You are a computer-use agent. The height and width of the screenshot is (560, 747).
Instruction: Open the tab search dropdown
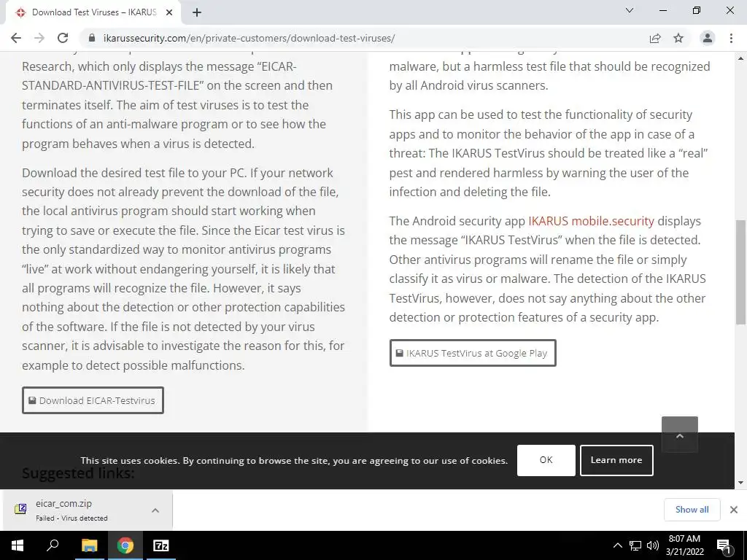[x=630, y=10]
